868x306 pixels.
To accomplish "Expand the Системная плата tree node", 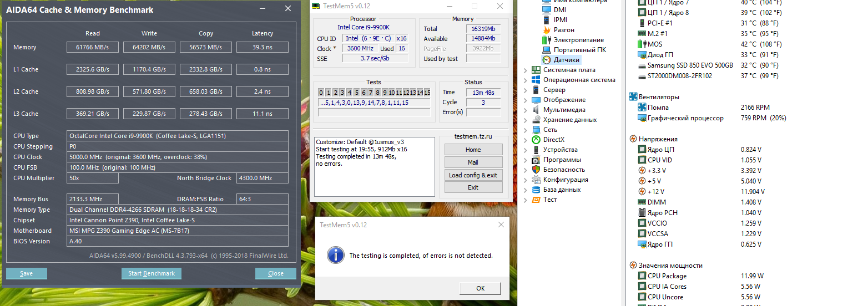I will pos(526,70).
